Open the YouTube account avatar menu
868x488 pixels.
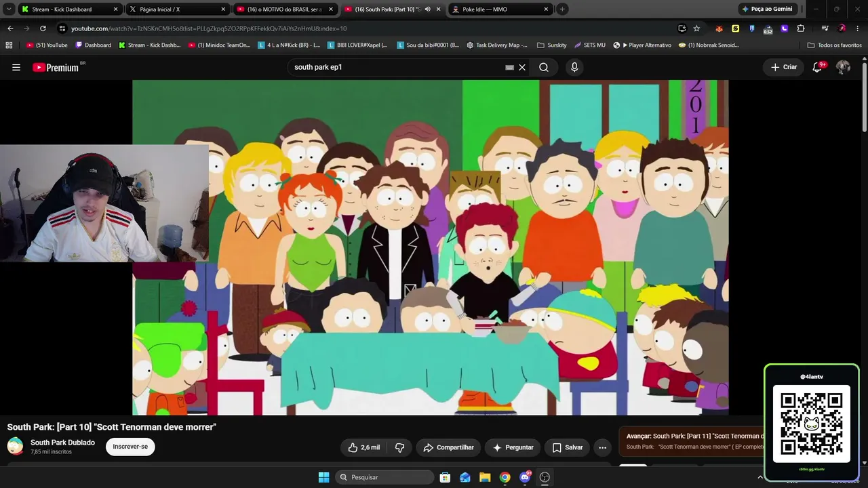pyautogui.click(x=843, y=67)
